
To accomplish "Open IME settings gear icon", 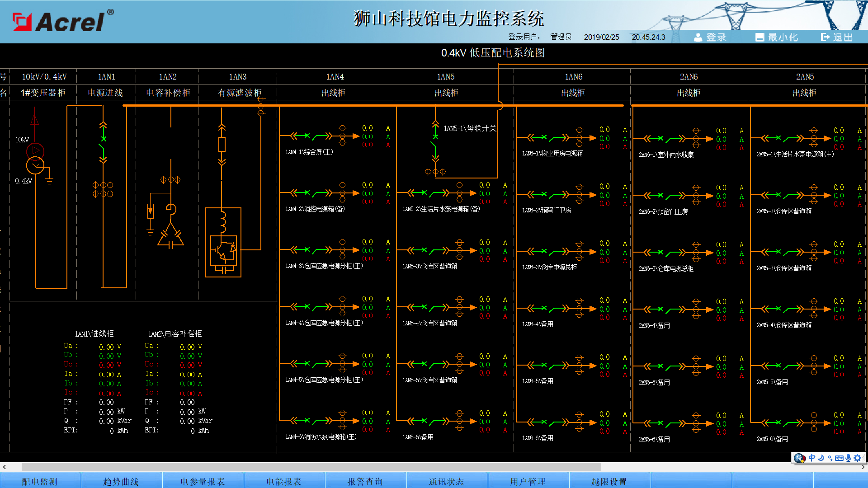I will point(857,458).
